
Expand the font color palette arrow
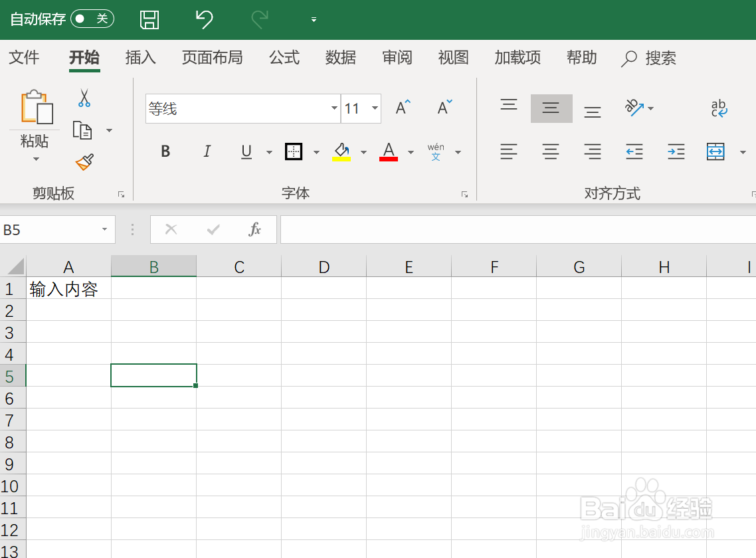pyautogui.click(x=411, y=152)
